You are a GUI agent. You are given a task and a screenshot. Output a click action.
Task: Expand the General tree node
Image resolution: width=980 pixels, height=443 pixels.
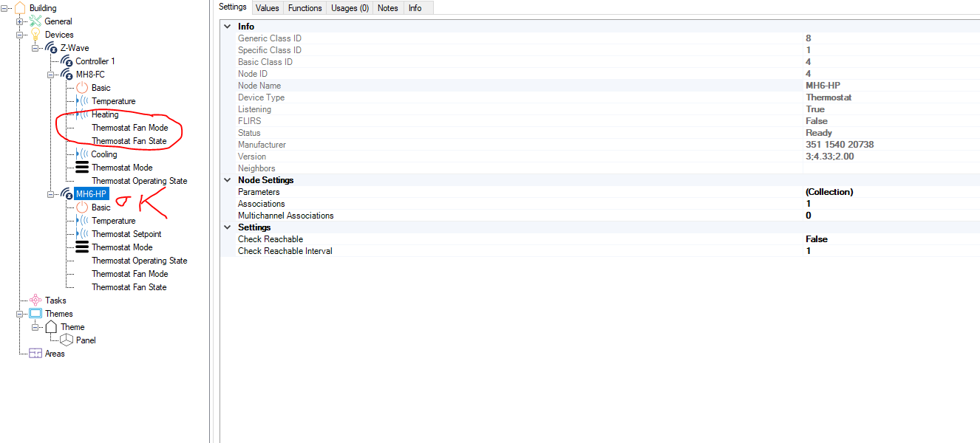(20, 21)
